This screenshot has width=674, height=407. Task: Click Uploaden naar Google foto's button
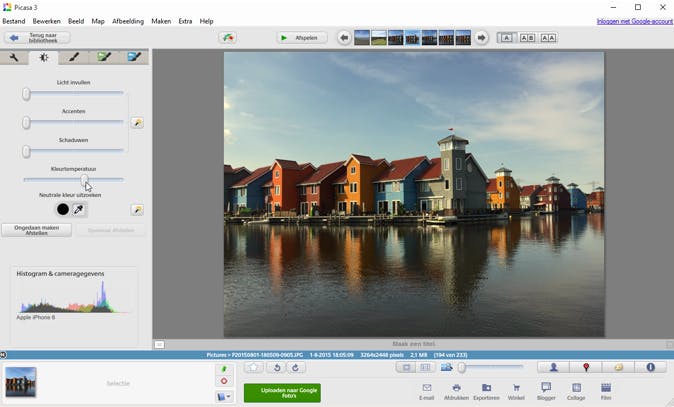point(282,392)
